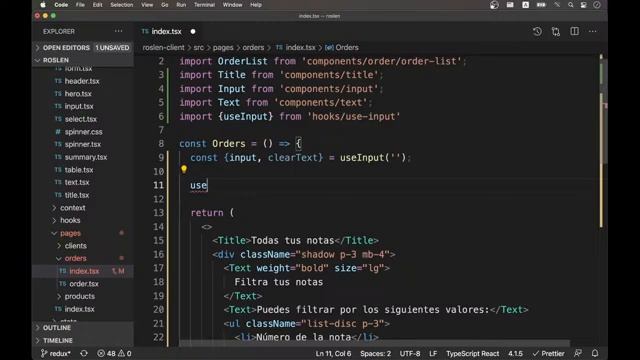
Task: Change indentation via Spaces: 2
Action: coord(376,353)
